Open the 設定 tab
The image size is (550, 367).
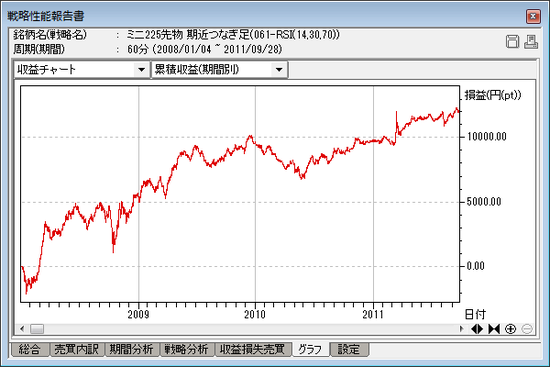click(x=349, y=349)
